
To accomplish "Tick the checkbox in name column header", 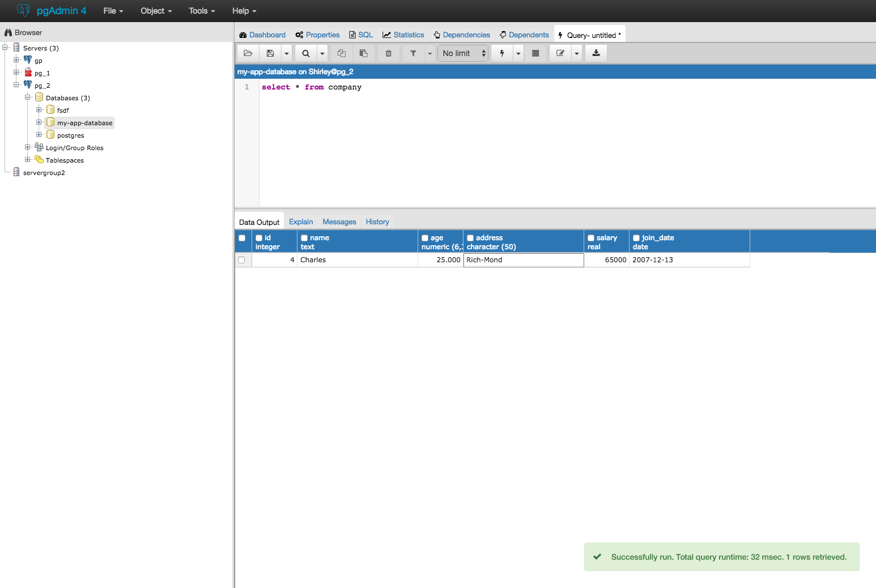I will click(304, 238).
